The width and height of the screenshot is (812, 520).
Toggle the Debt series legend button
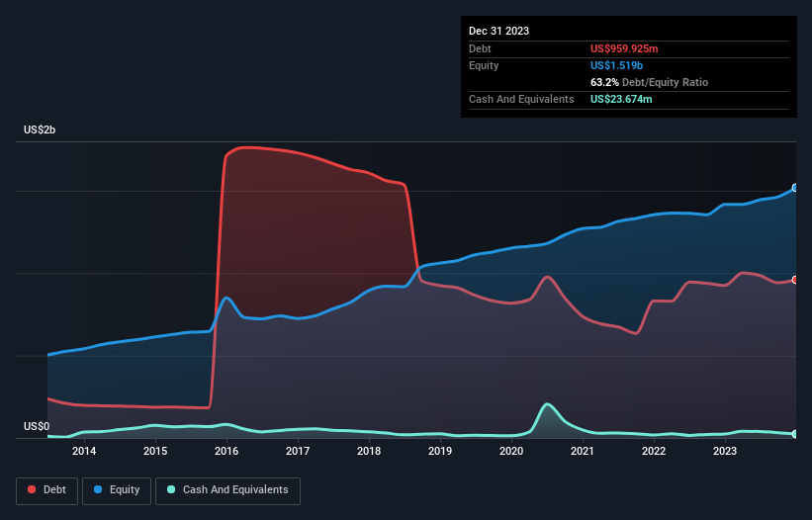point(47,490)
